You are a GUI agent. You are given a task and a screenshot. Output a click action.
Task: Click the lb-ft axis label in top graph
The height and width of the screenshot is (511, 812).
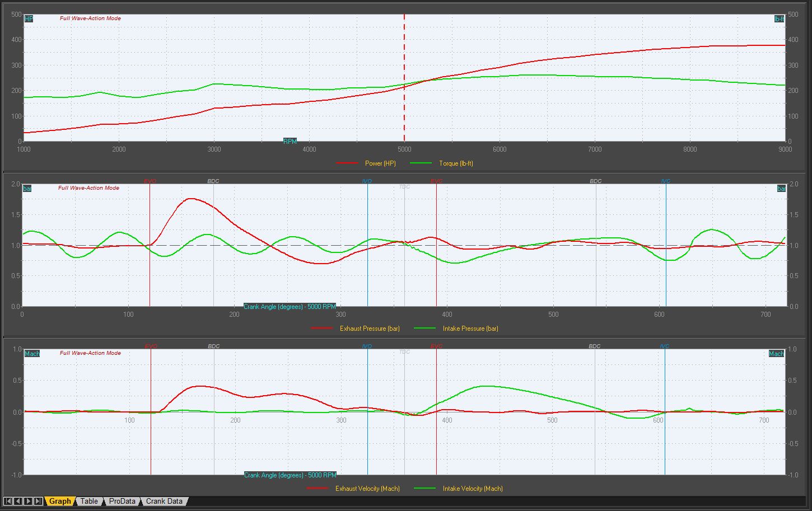[779, 19]
